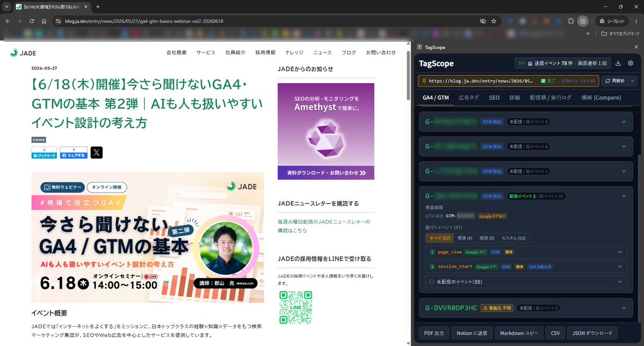Open the 会社概要 menu item
The image size is (644, 346).
[177, 53]
